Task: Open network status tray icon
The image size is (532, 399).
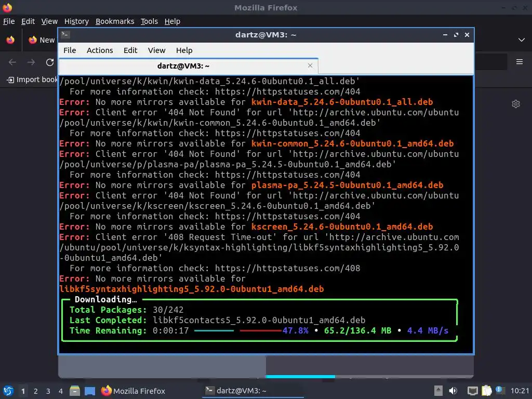Action: click(x=472, y=391)
